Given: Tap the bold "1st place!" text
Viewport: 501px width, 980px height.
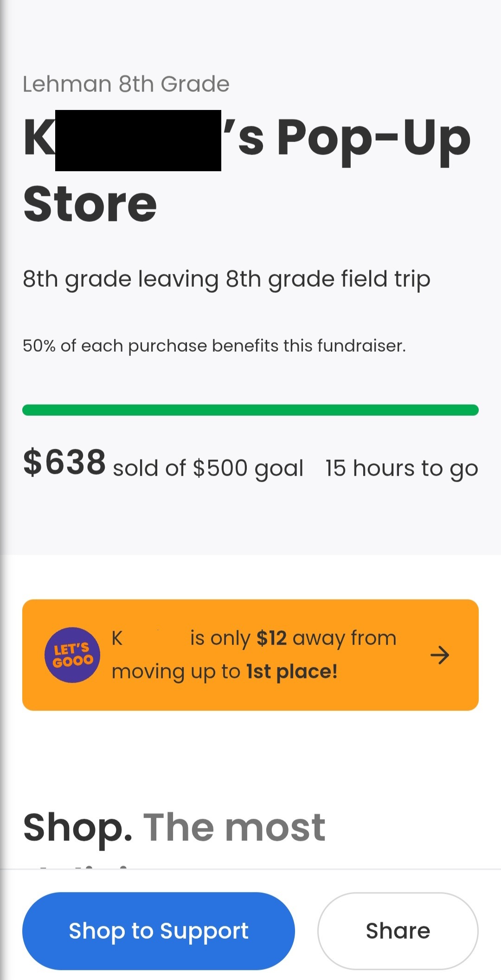Looking at the screenshot, I should pyautogui.click(x=292, y=671).
